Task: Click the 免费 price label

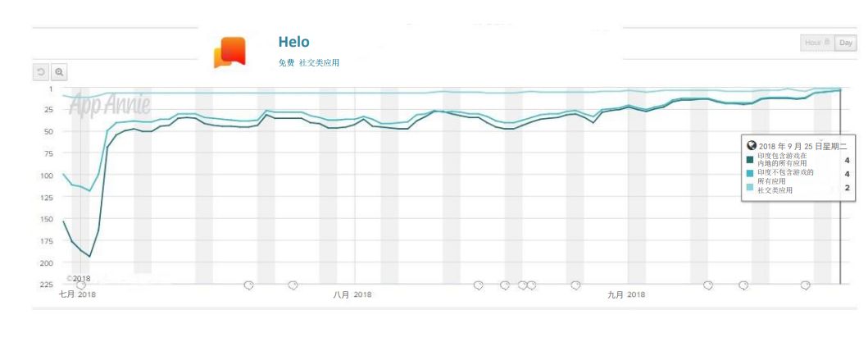Action: click(x=285, y=63)
